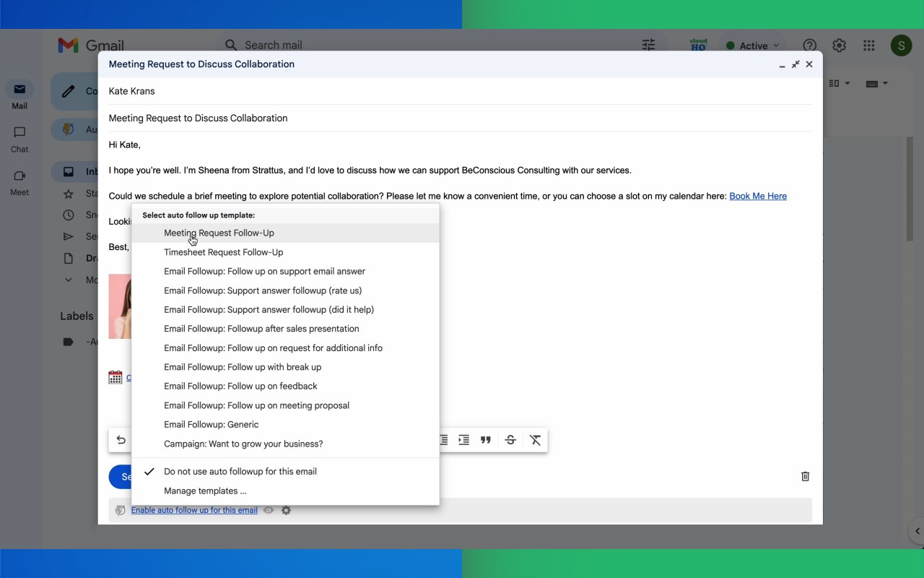Click the indent more icon

[463, 440]
